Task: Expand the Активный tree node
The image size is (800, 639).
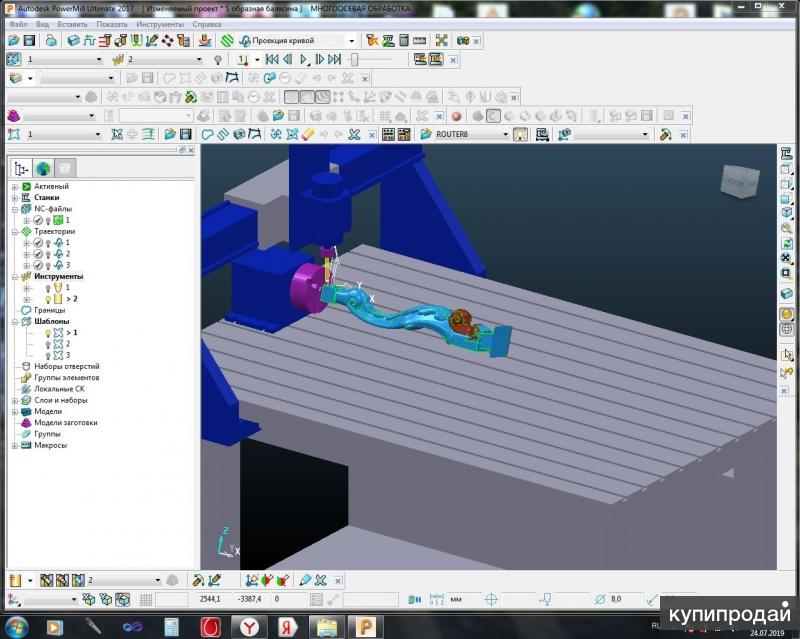Action: [x=15, y=187]
